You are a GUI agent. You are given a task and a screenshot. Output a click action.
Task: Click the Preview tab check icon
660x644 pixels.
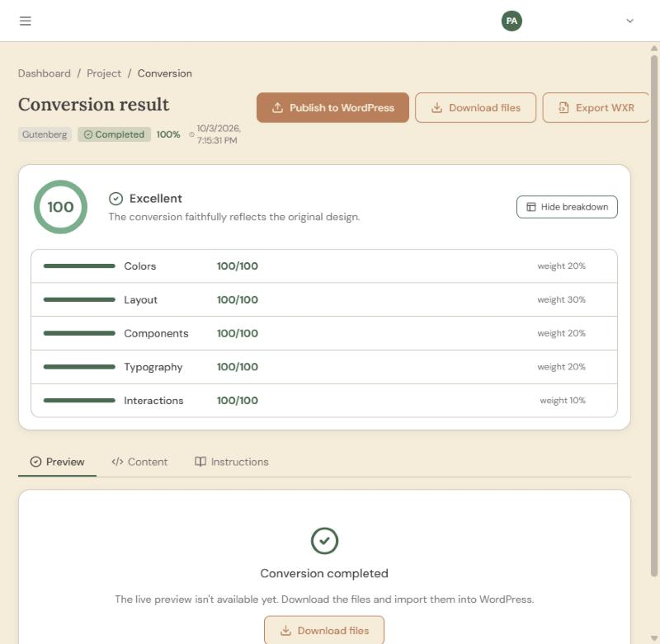pyautogui.click(x=35, y=462)
